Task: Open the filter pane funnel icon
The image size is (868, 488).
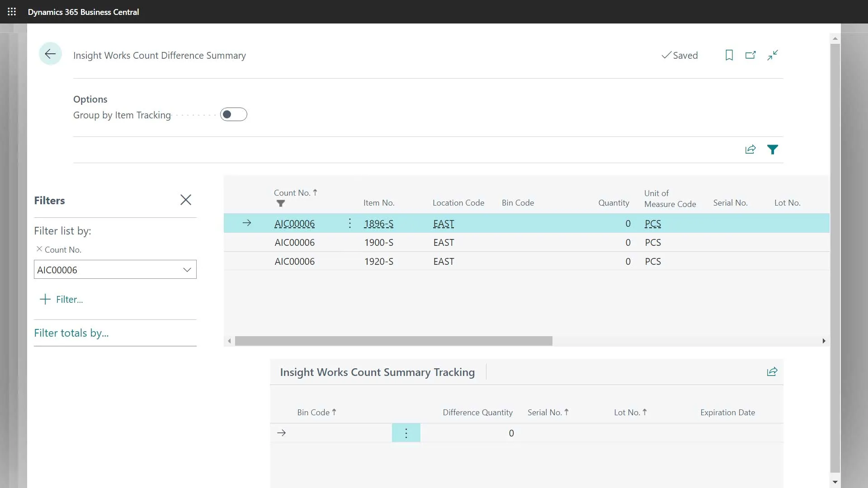Action: pos(773,149)
